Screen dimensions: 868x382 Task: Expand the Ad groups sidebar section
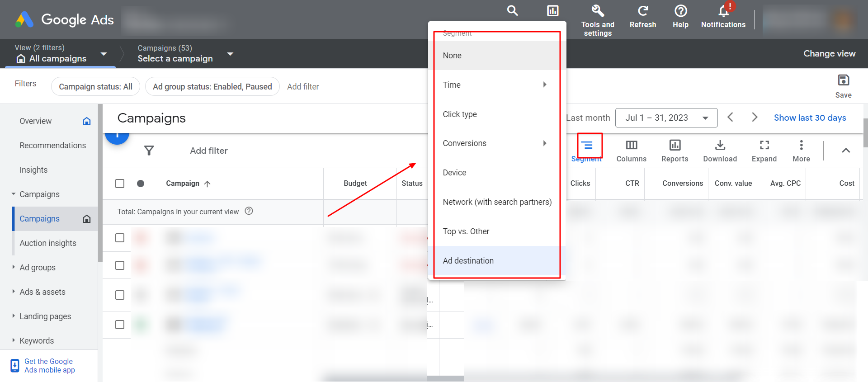coord(13,267)
